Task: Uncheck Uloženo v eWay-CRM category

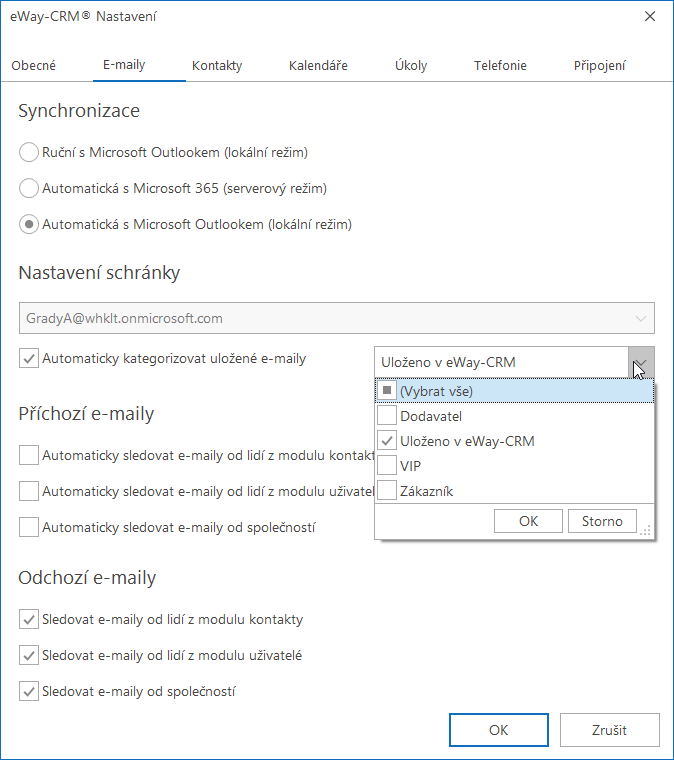Action: (x=387, y=441)
